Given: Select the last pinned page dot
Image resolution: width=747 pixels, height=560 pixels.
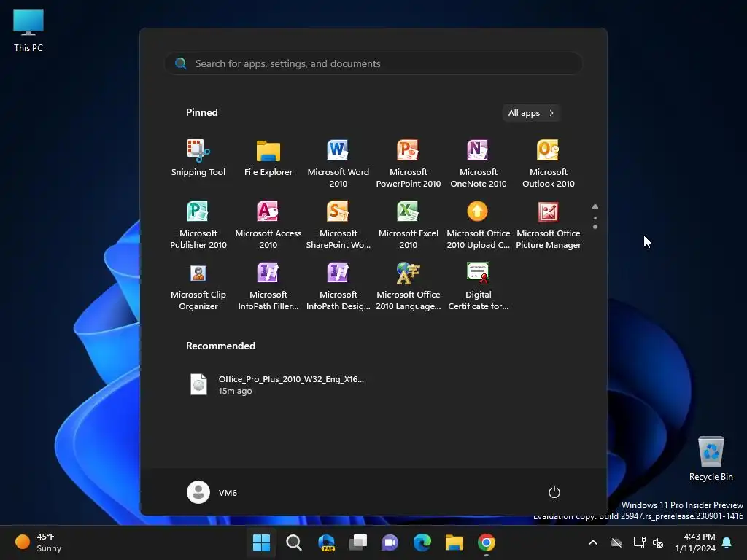Looking at the screenshot, I should (595, 227).
